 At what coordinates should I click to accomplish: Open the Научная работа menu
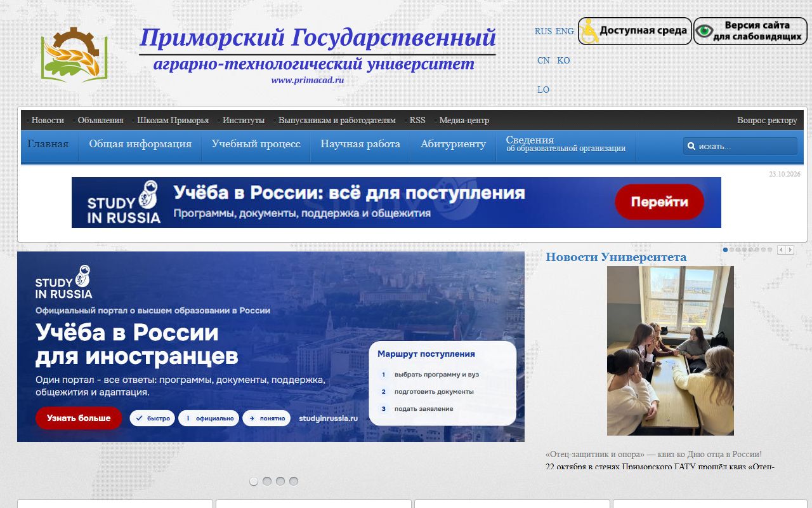360,144
